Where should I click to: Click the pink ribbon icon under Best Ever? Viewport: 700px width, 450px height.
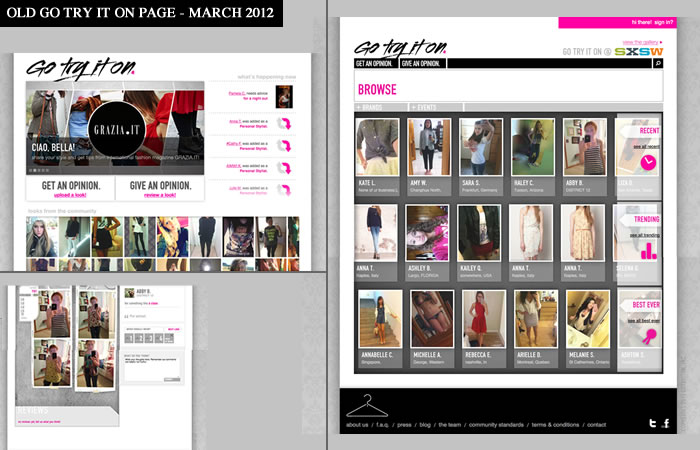point(650,336)
